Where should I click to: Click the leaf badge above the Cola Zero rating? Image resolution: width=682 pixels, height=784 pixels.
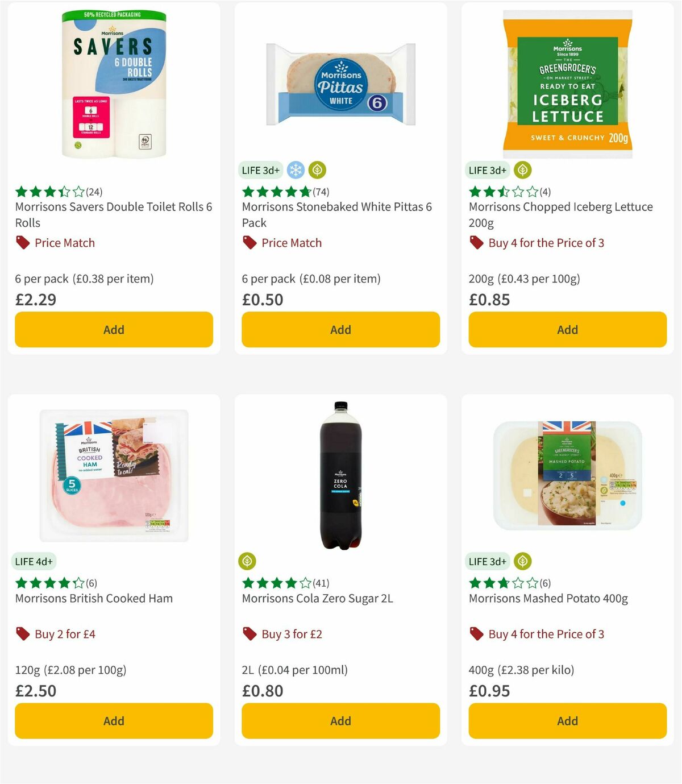[247, 561]
